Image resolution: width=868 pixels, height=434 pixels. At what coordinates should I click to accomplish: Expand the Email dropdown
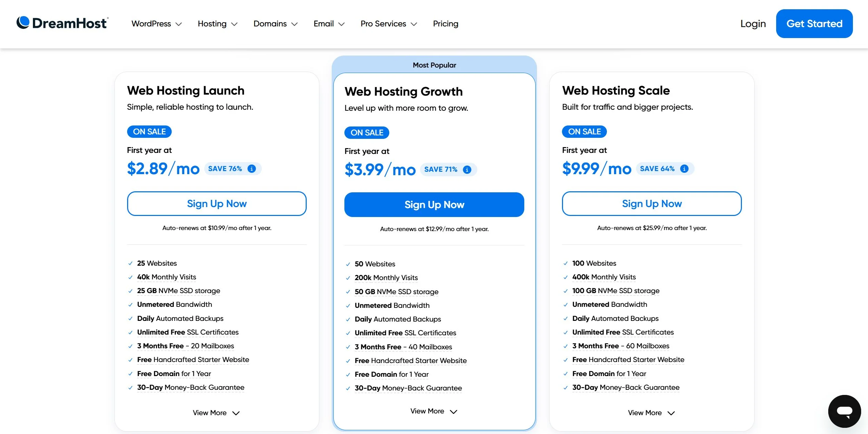click(328, 24)
